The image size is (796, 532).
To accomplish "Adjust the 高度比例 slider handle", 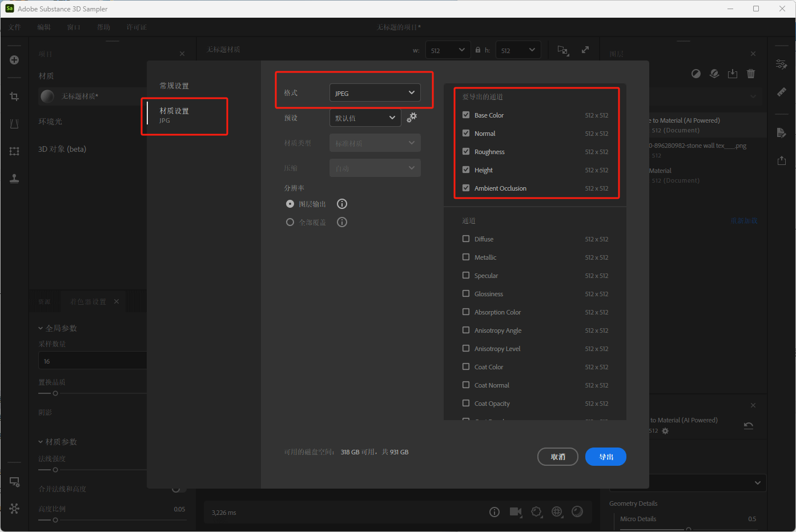I will [x=55, y=520].
